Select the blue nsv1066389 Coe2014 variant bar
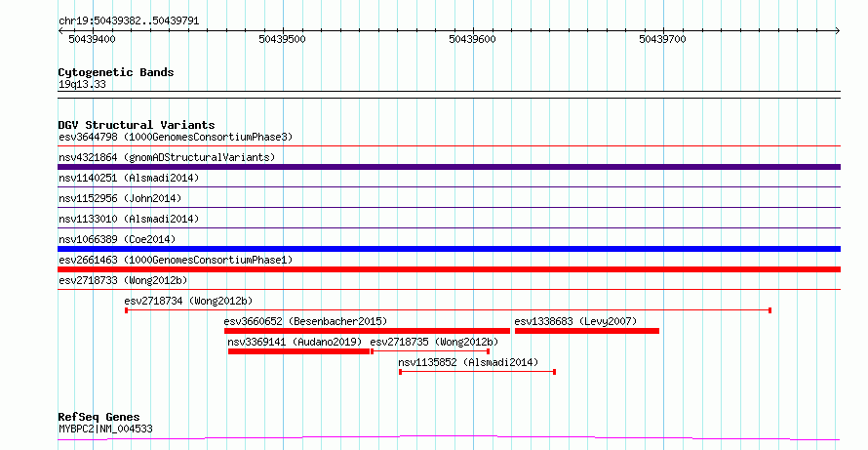868x450 pixels. tap(449, 249)
